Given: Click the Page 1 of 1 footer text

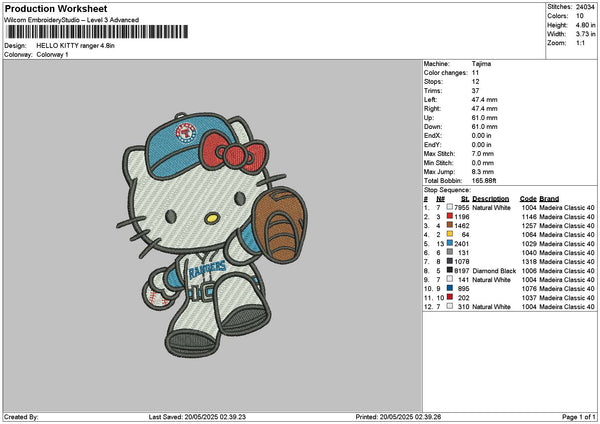Looking at the screenshot, I should tap(575, 417).
